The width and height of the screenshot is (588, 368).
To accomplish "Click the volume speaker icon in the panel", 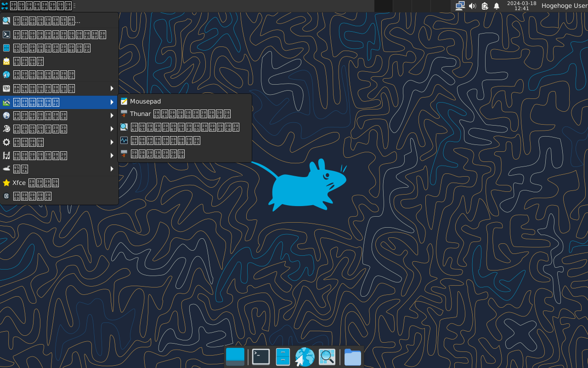I will pos(472,6).
